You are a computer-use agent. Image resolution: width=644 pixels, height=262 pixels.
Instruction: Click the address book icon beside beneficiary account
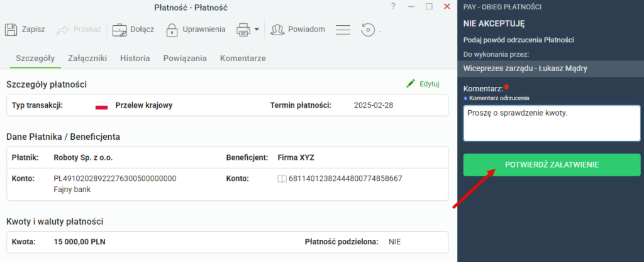point(282,178)
